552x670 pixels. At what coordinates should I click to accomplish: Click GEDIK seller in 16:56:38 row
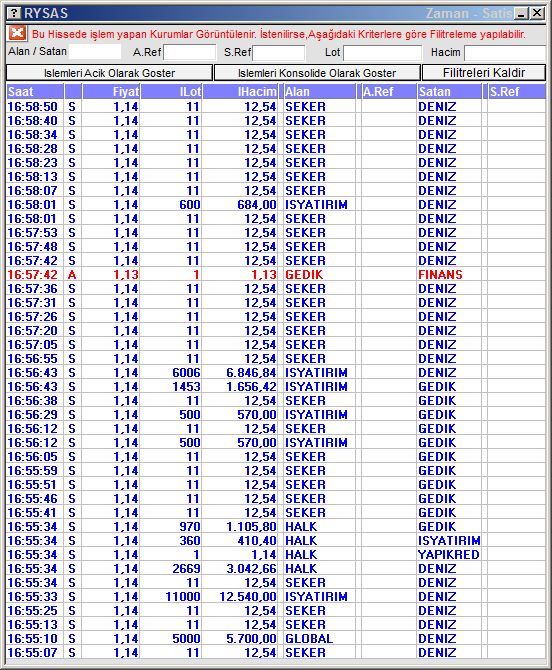point(437,400)
